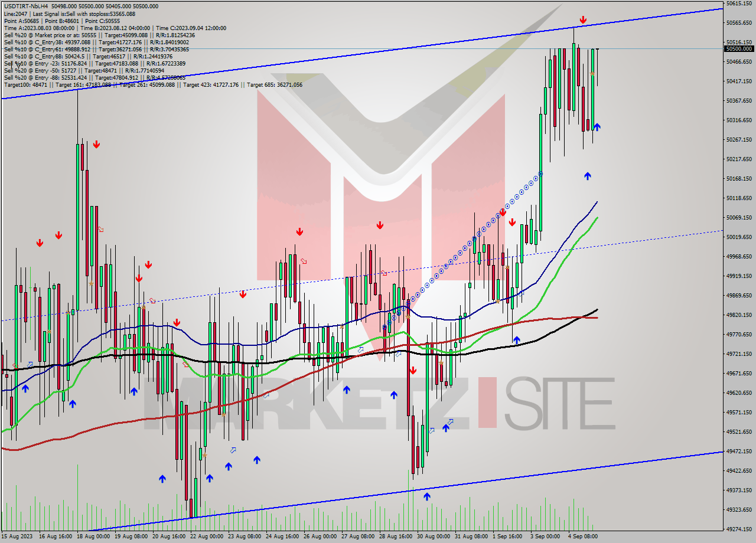Click price scale label 49571.150
This screenshot has height=543, width=756.
739,412
